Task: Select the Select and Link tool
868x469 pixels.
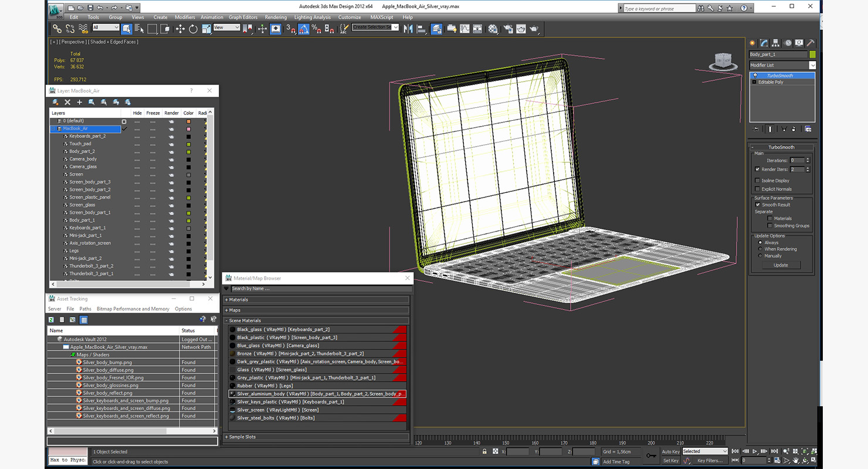Action: click(57, 28)
